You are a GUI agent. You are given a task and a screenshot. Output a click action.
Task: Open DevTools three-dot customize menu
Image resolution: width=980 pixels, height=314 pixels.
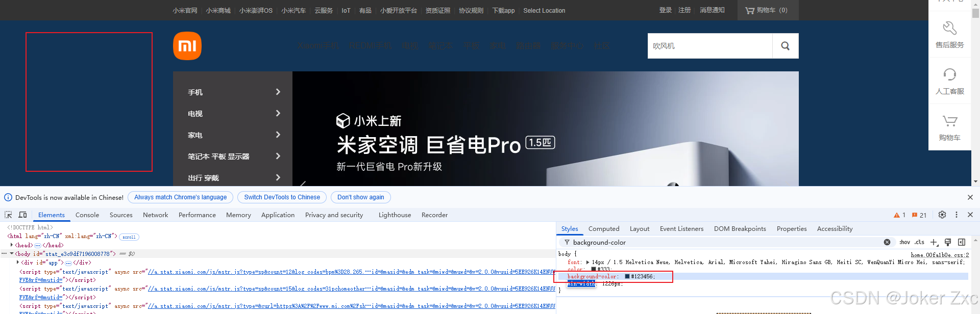957,215
